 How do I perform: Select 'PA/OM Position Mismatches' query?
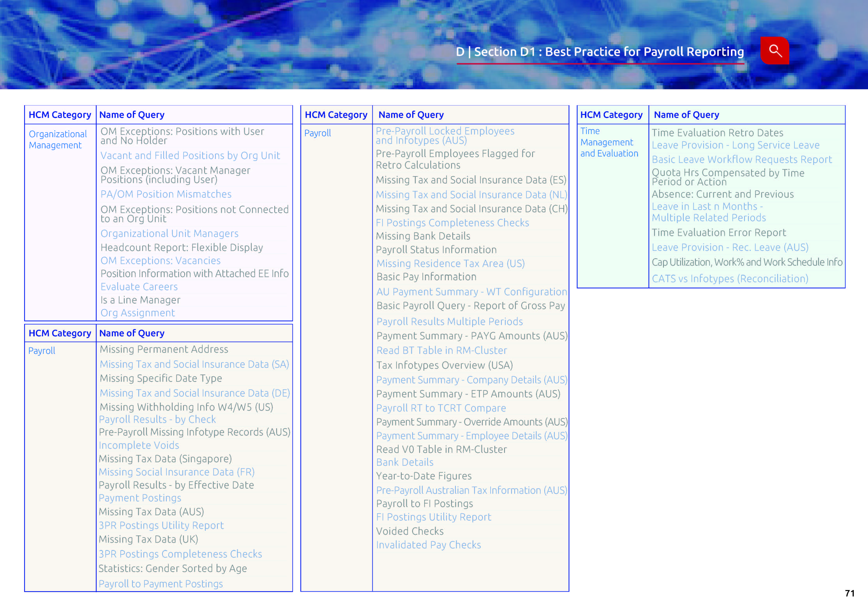click(166, 194)
